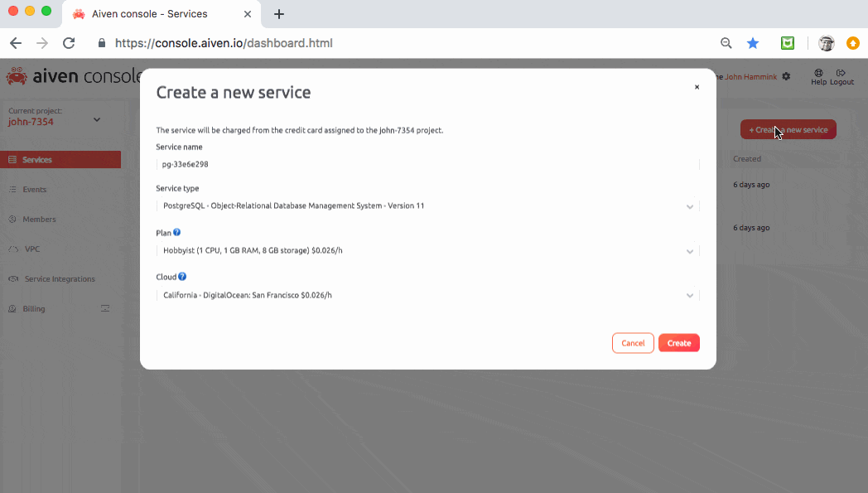Open the current project john-7354 dropdown

point(96,119)
